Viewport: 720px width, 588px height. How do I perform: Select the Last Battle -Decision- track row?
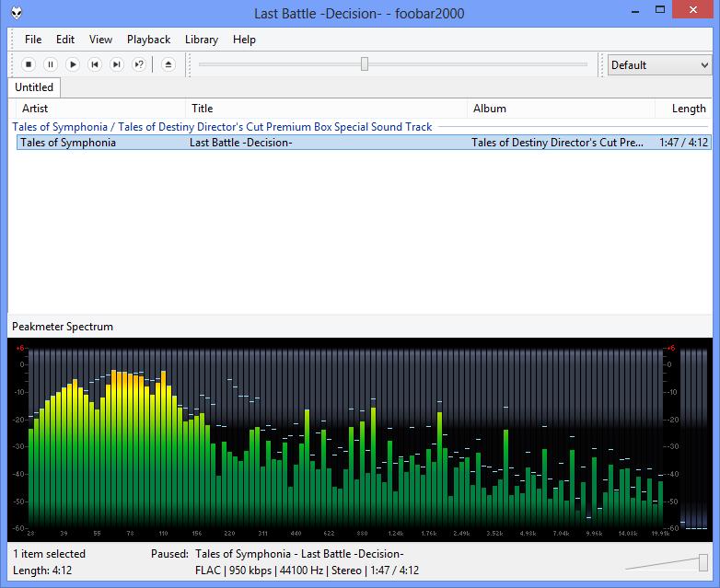tap(239, 143)
